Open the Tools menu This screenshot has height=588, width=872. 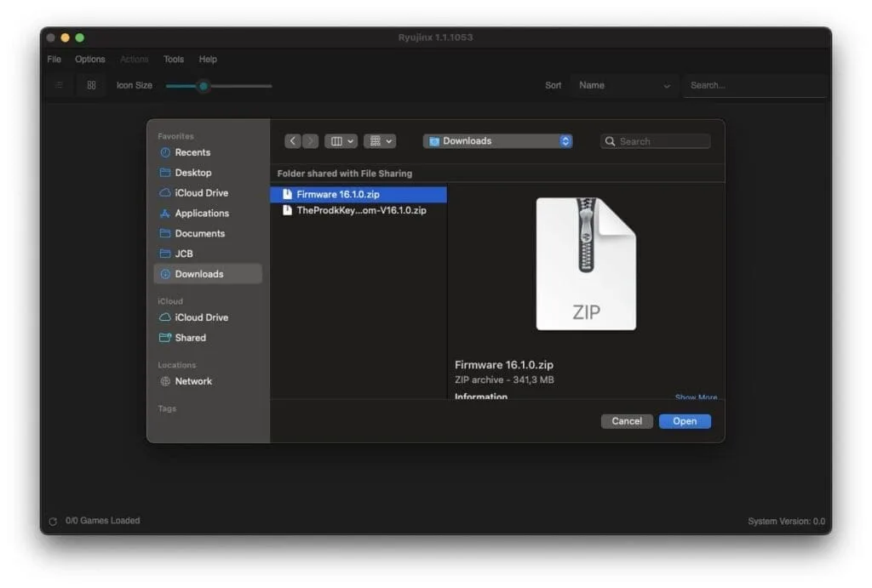click(x=174, y=59)
